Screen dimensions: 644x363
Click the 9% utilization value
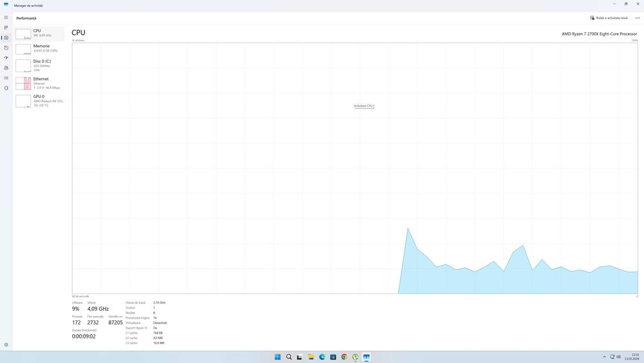[x=75, y=309]
